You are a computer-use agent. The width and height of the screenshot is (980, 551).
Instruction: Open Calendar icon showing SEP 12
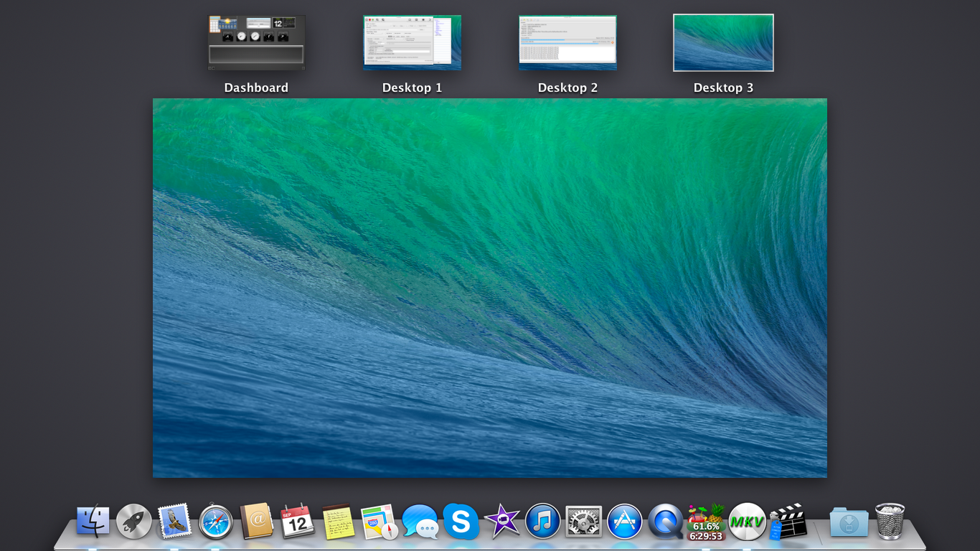click(298, 522)
